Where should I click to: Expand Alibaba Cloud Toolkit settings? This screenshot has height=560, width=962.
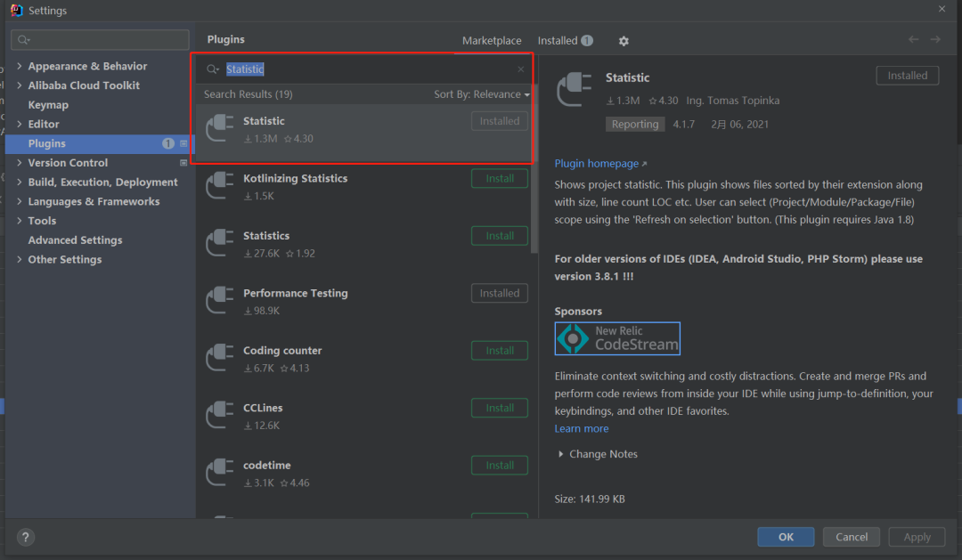[x=19, y=85]
